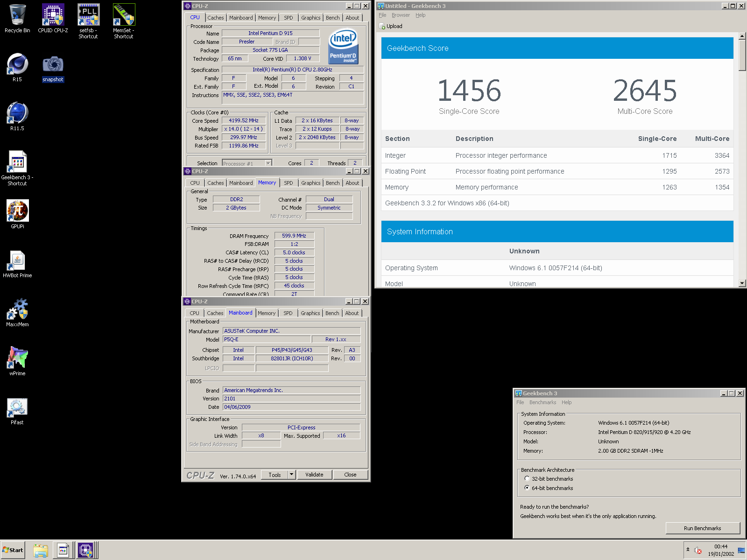
Task: Open Bench tab in Mainboard CPU-Z window
Action: tap(332, 313)
